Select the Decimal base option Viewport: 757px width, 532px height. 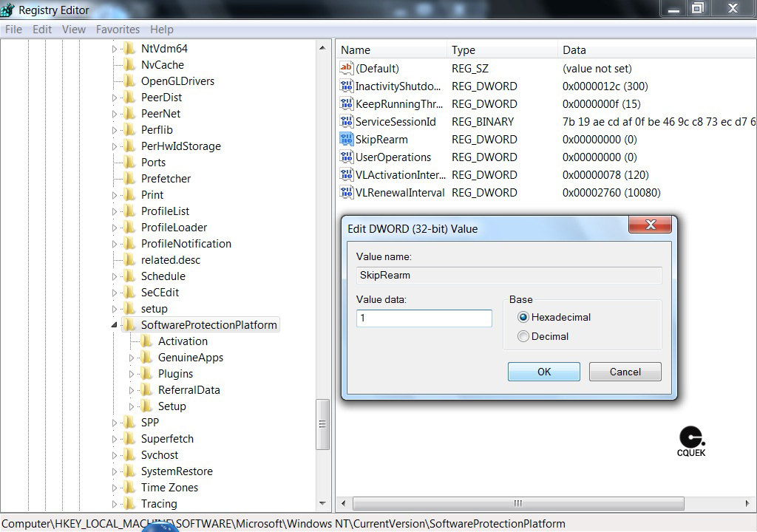click(x=523, y=336)
